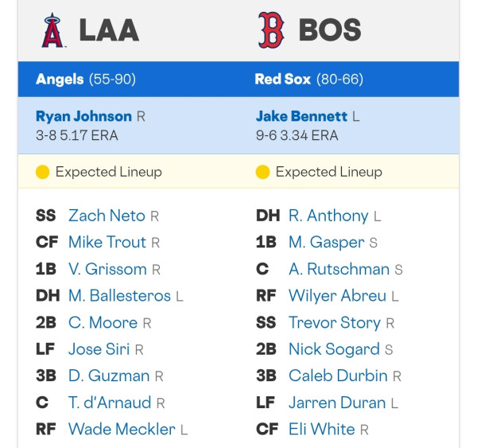The height and width of the screenshot is (448, 477).
Task: Select Trevor Story at shortstop
Action: pos(335,322)
